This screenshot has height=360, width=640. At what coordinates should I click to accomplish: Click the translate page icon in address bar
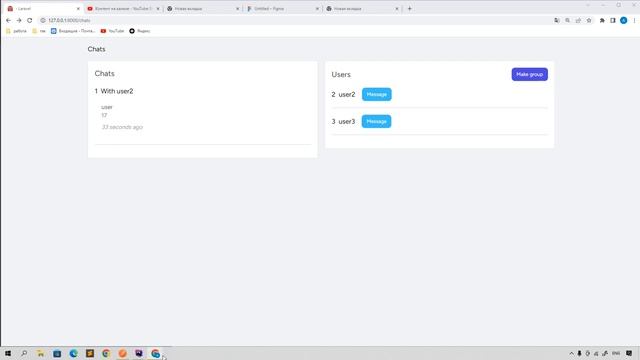pyautogui.click(x=557, y=20)
